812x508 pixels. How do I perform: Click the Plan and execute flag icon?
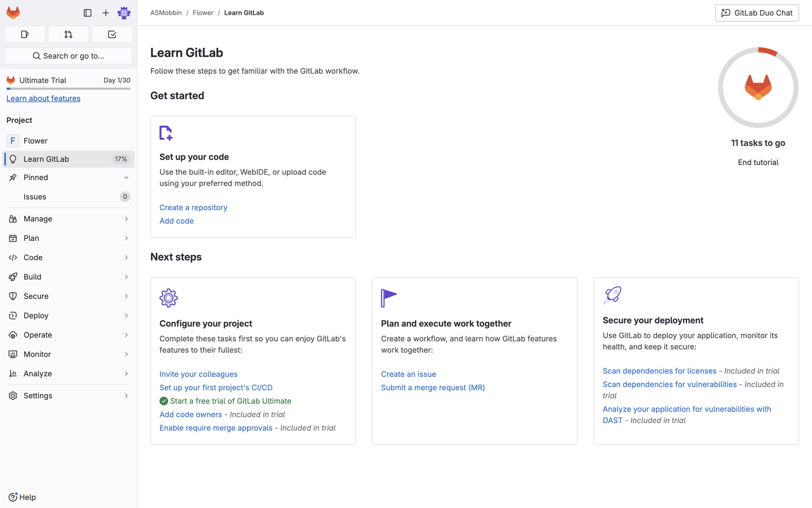[x=389, y=298]
